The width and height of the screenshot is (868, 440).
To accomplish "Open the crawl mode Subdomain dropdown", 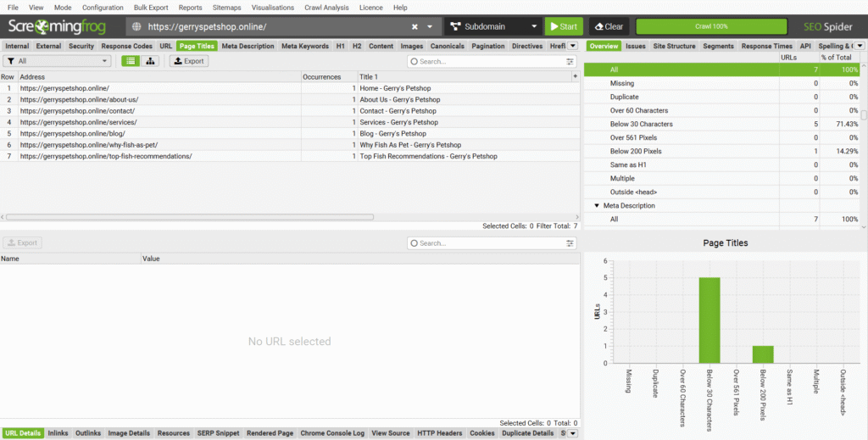I will 492,26.
